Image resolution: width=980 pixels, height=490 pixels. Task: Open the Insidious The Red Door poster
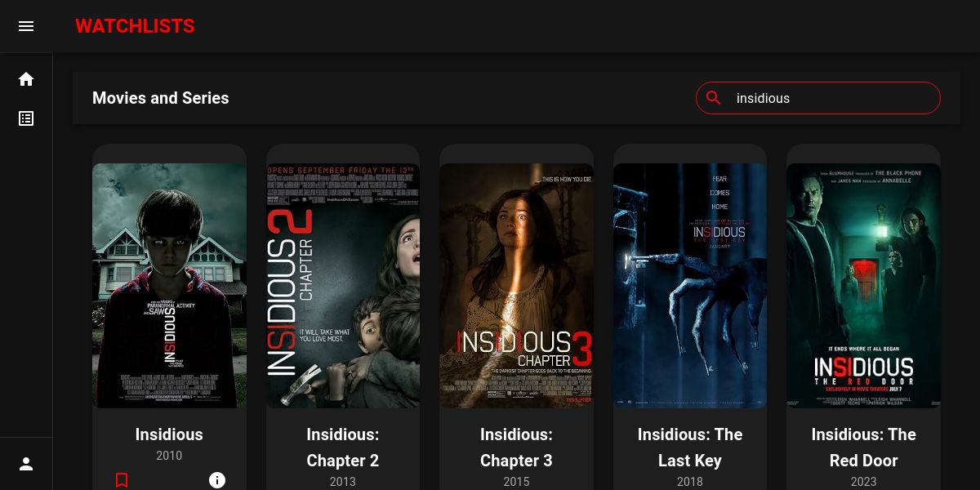point(863,286)
